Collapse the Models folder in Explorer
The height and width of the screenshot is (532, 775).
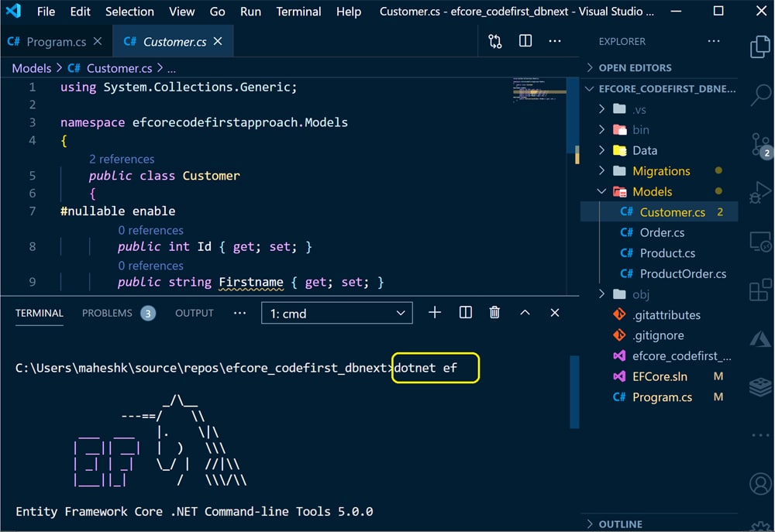click(x=651, y=191)
